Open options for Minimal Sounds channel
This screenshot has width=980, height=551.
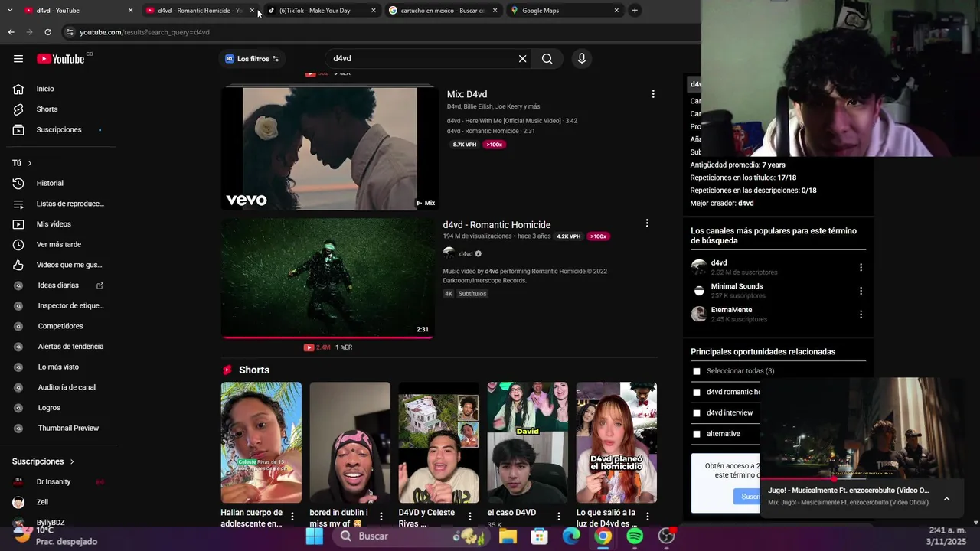861,291
